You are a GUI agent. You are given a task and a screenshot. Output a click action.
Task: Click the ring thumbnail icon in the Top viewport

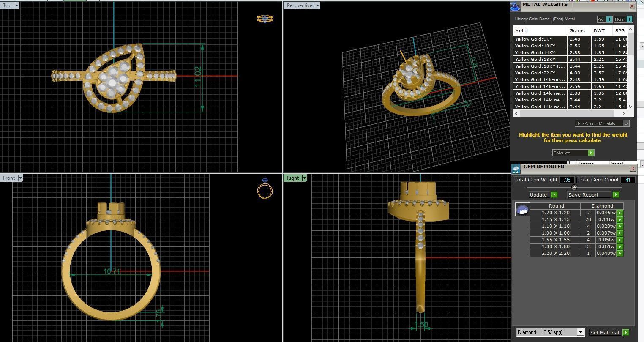click(265, 19)
